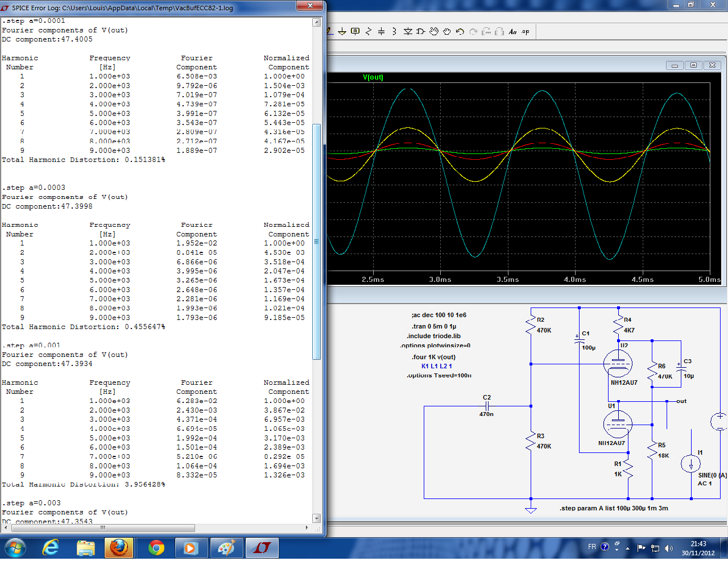Select the Move hand tool
This screenshot has width=728, height=582.
434,32
